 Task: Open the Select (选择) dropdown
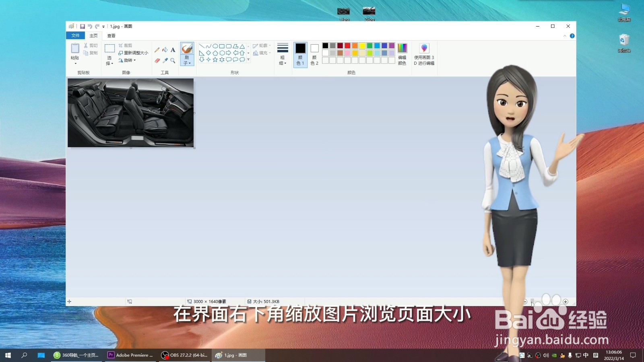[x=109, y=61]
